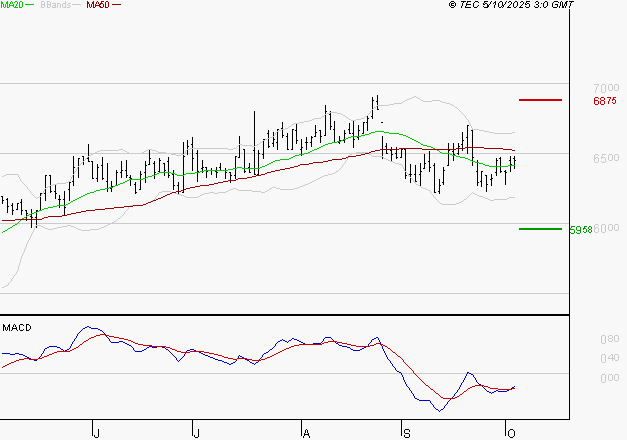Click the red resistance line marker
Screen dimensions: 627x440
540,100
